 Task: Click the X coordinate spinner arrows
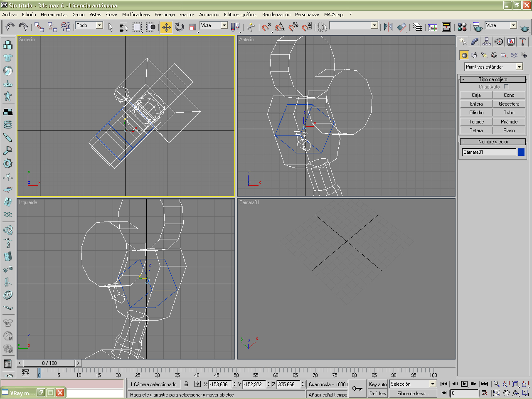(235, 384)
